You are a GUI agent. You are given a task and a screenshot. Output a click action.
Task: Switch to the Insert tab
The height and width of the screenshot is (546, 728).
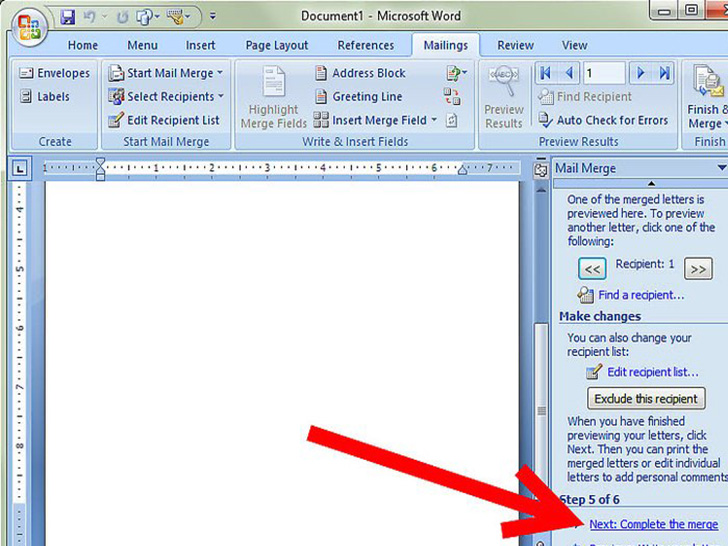201,46
